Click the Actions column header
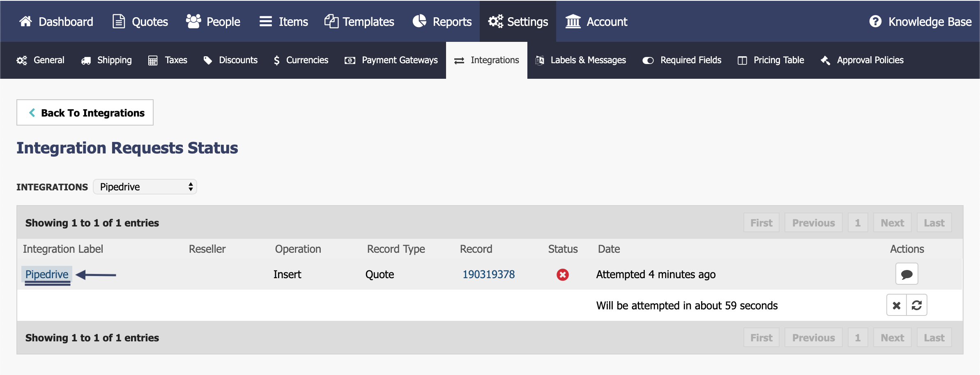 [x=907, y=249]
